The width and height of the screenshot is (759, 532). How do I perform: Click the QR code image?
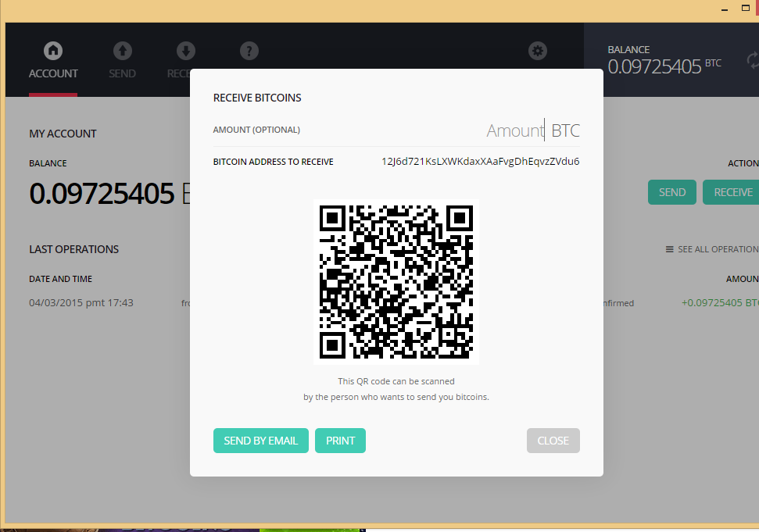[x=396, y=281]
